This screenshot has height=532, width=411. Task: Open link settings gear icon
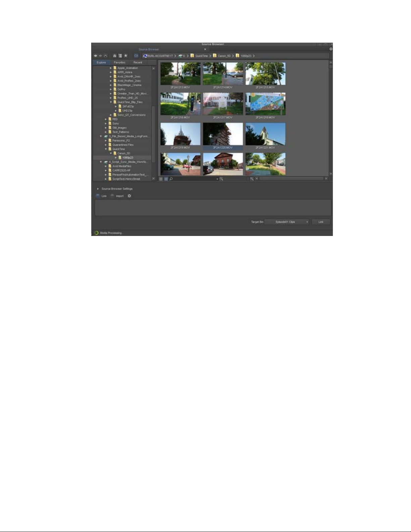pos(129,196)
